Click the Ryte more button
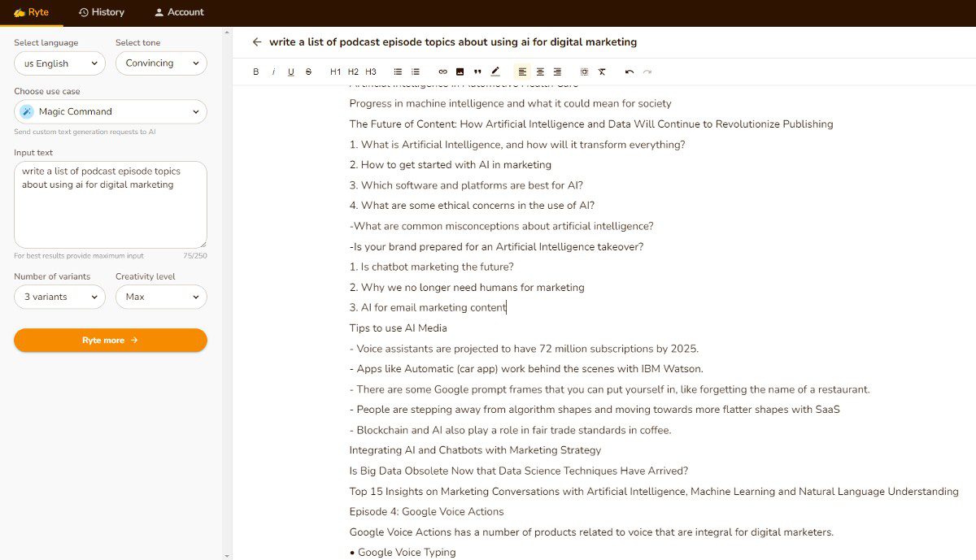 point(111,341)
